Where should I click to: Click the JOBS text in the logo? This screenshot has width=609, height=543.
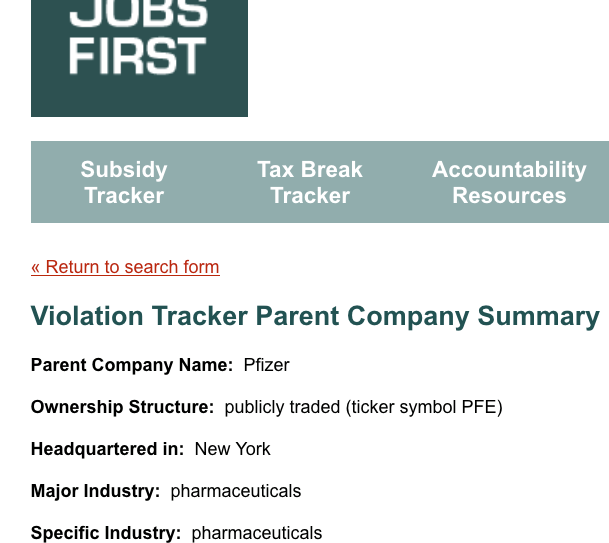[x=138, y=13]
